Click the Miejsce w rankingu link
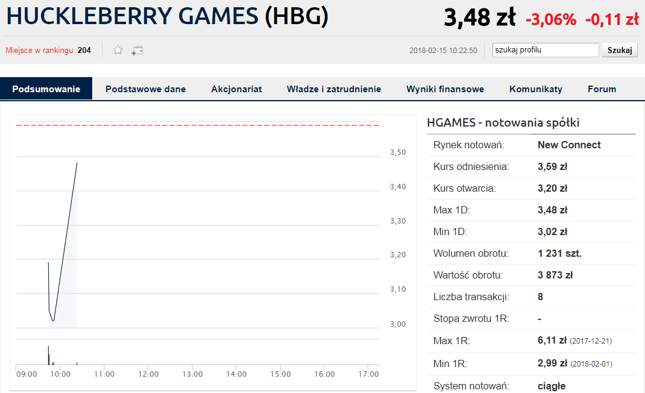The height and width of the screenshot is (393, 645). point(40,50)
